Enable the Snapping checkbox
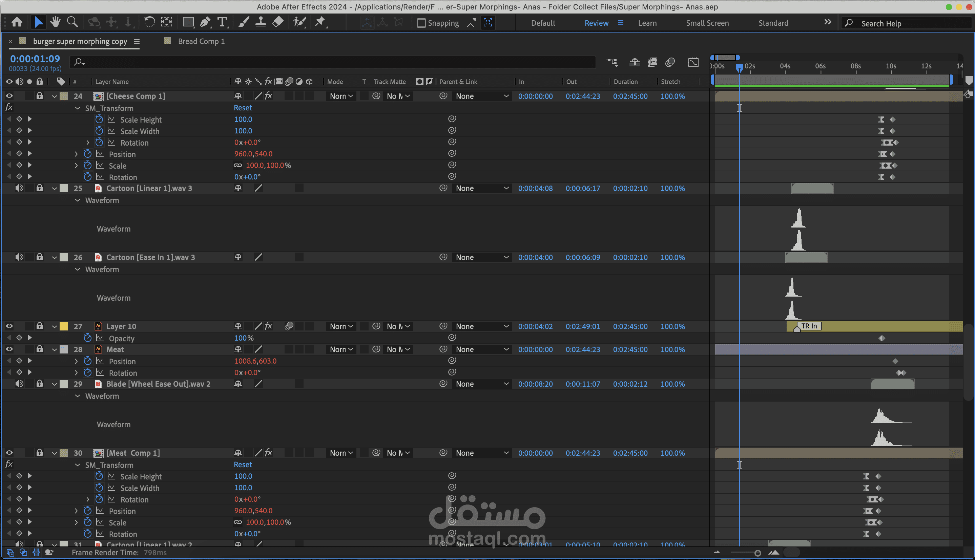Viewport: 975px width, 560px height. (421, 23)
